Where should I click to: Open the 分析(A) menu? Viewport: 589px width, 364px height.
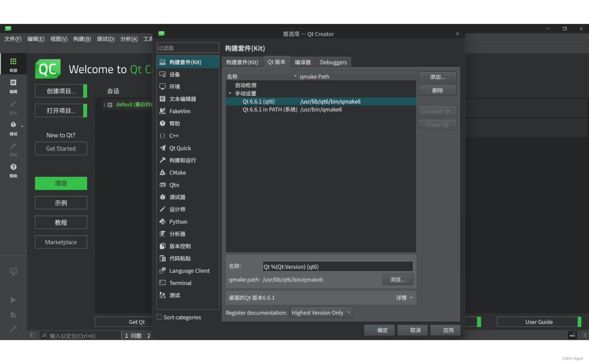pyautogui.click(x=129, y=39)
